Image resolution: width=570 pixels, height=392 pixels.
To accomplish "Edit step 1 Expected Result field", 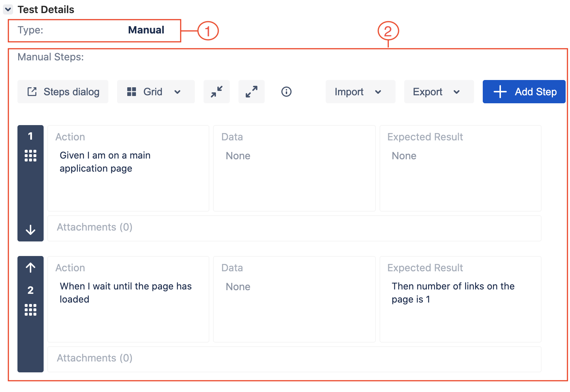I will tap(461, 168).
